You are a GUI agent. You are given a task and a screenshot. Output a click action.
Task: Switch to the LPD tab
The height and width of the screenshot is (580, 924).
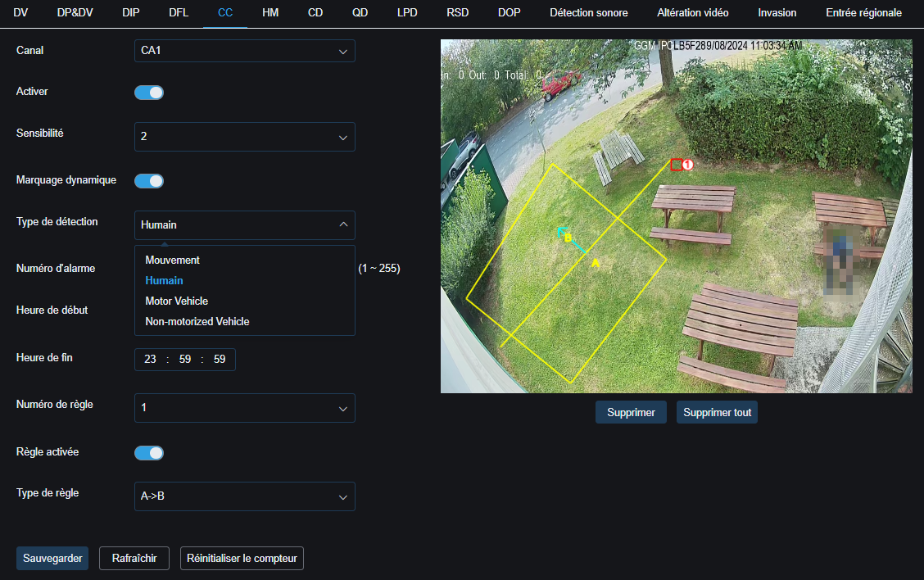(x=407, y=13)
